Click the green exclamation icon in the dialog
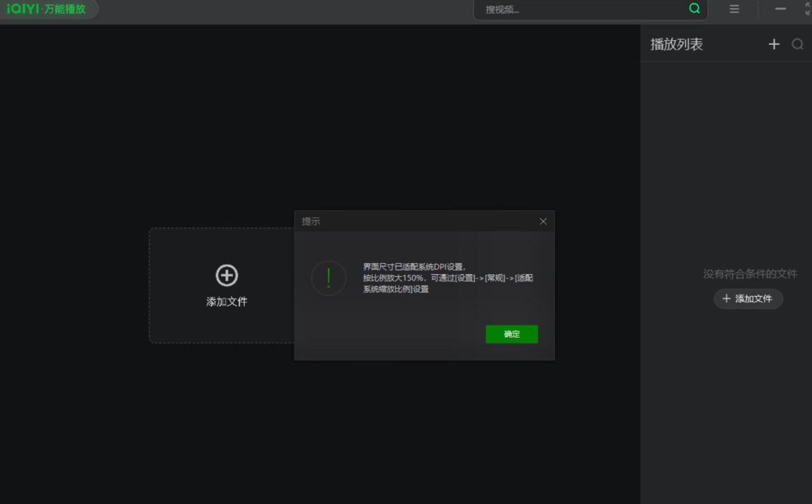The image size is (812, 504). tap(328, 278)
